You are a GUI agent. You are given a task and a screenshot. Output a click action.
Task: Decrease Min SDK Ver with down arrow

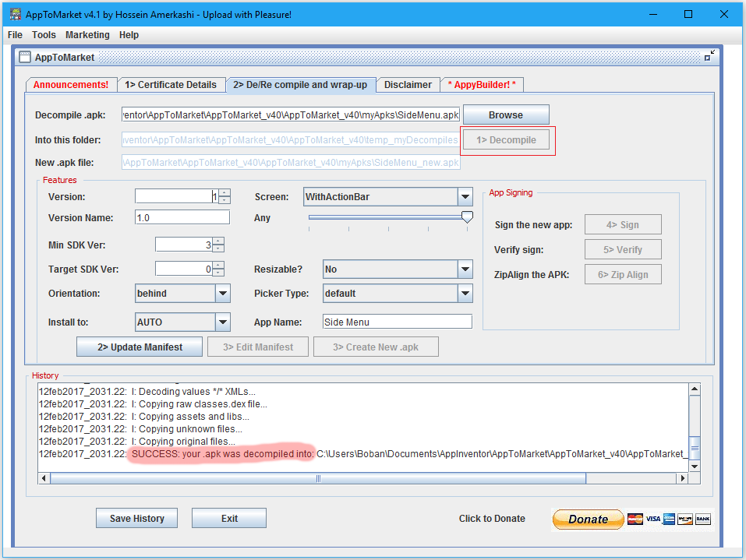[x=218, y=248]
